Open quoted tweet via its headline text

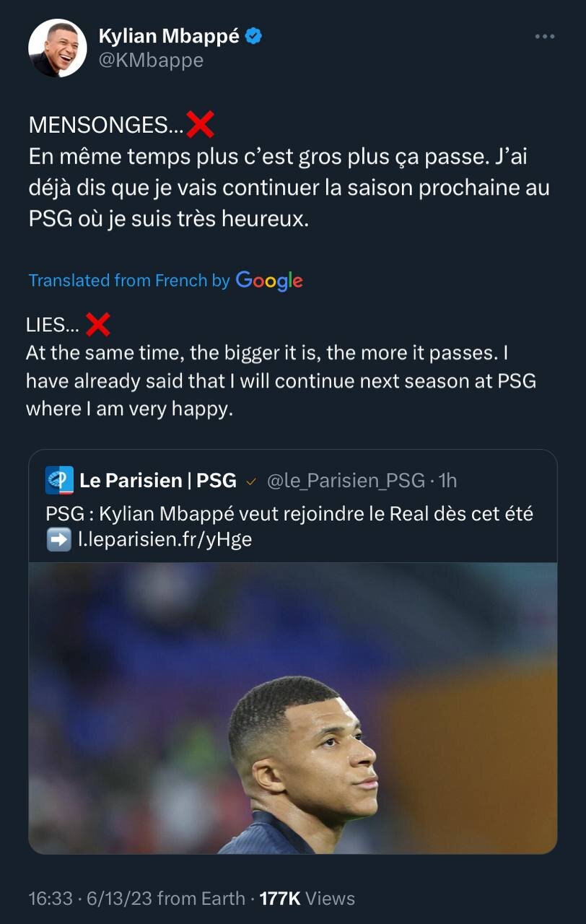(x=289, y=515)
